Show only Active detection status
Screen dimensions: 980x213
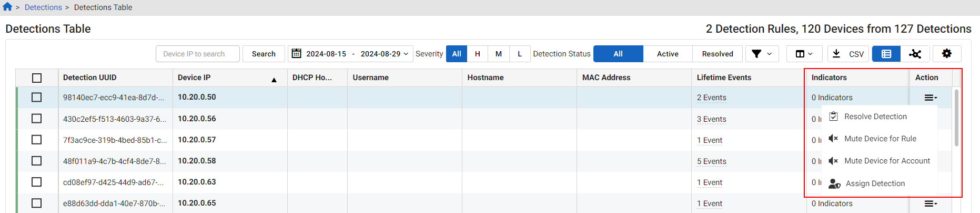click(x=668, y=54)
